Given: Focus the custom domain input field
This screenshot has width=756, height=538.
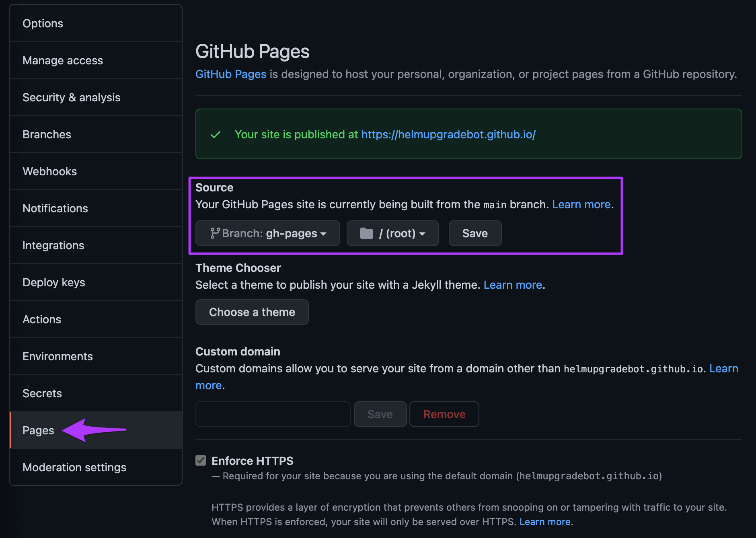Looking at the screenshot, I should pos(273,414).
